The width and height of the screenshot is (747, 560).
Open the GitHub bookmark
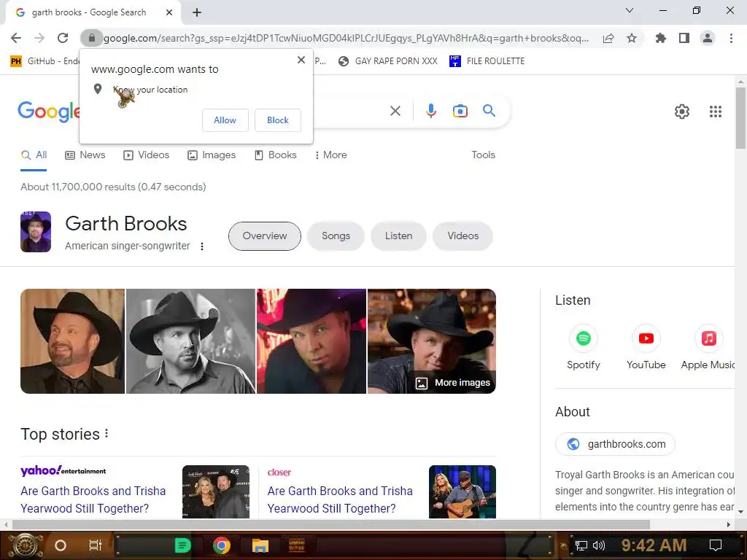[45, 61]
